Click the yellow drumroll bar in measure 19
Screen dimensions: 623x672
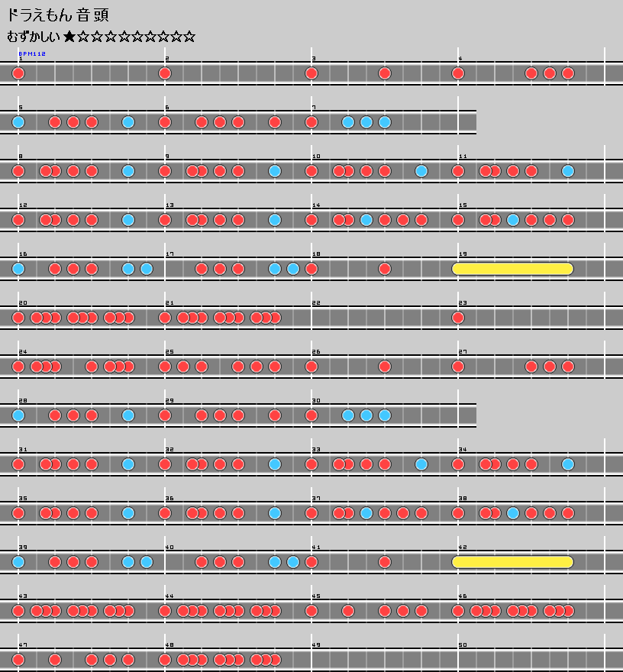pos(512,269)
